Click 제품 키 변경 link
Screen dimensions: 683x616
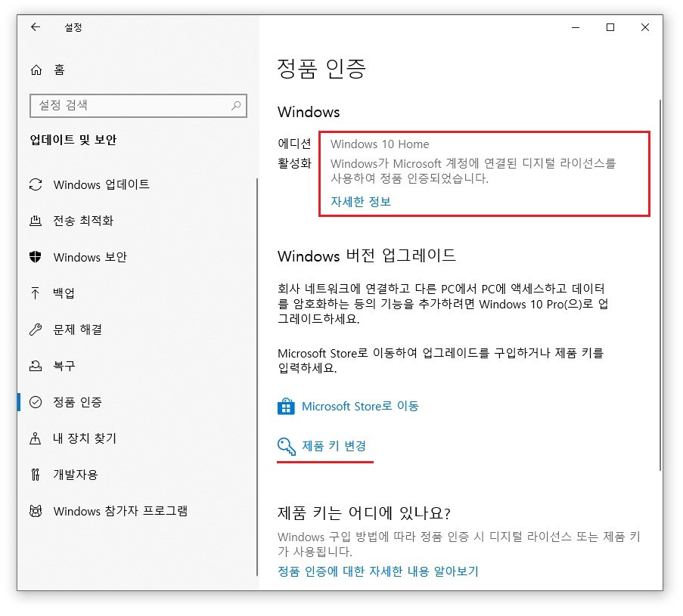(334, 446)
